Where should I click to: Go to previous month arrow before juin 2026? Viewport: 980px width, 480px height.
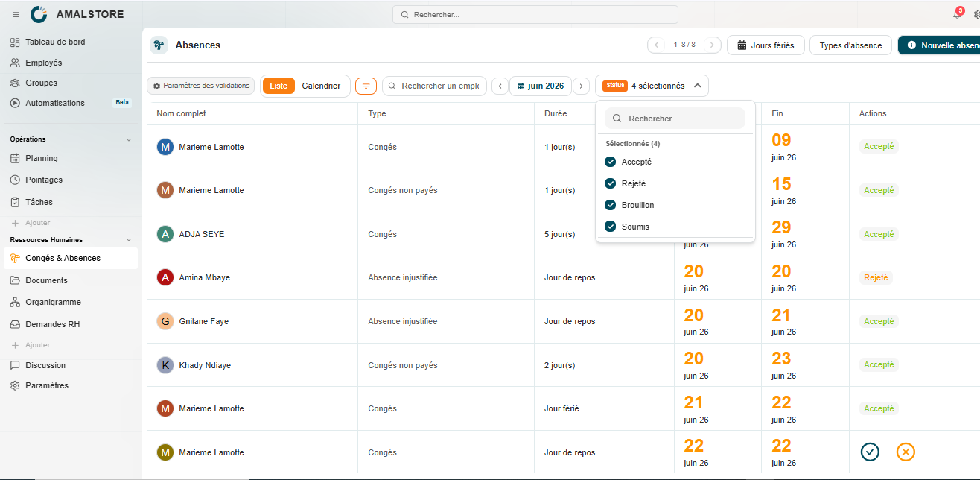point(500,86)
